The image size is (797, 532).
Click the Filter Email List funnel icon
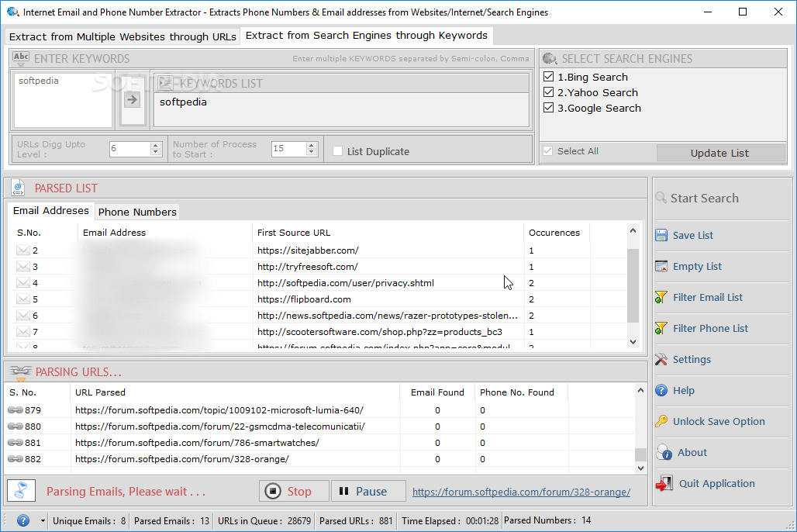(x=662, y=297)
